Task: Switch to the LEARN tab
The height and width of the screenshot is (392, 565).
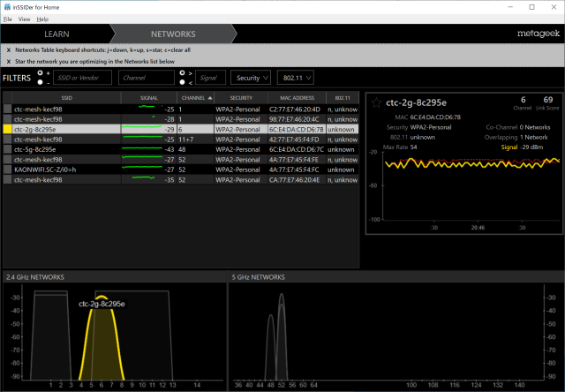Action: [56, 34]
